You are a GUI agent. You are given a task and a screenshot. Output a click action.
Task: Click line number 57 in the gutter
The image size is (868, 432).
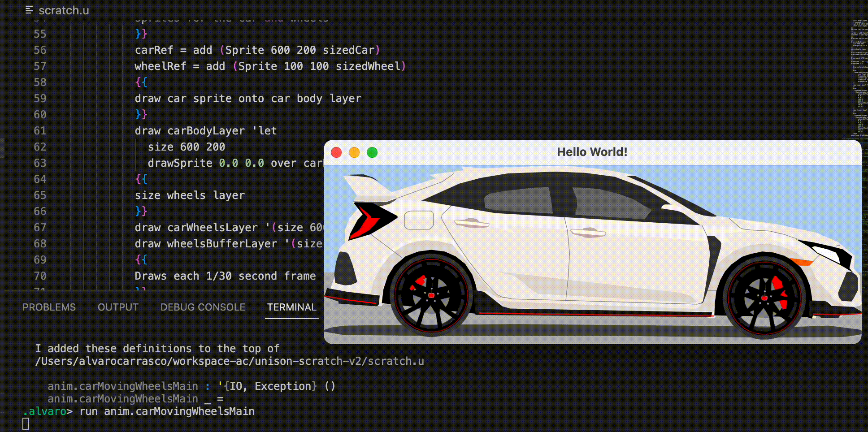40,66
